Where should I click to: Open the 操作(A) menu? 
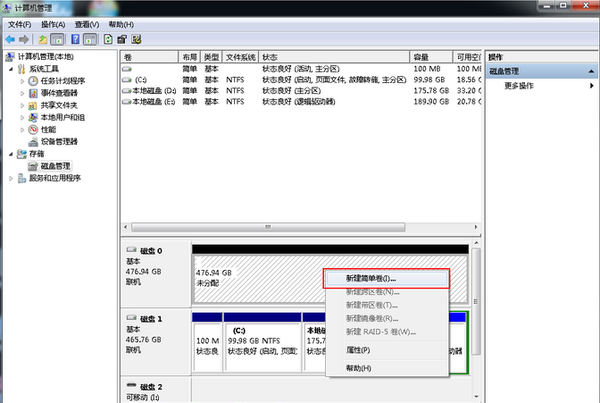pyautogui.click(x=54, y=23)
